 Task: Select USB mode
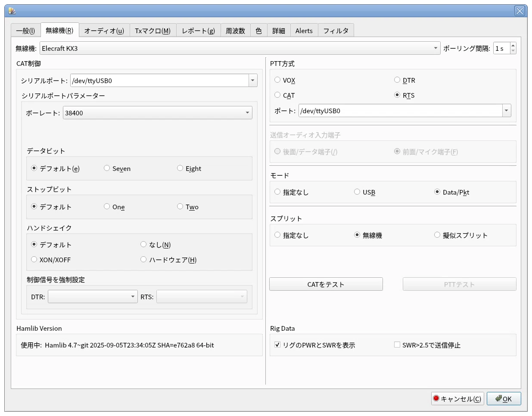click(x=365, y=192)
